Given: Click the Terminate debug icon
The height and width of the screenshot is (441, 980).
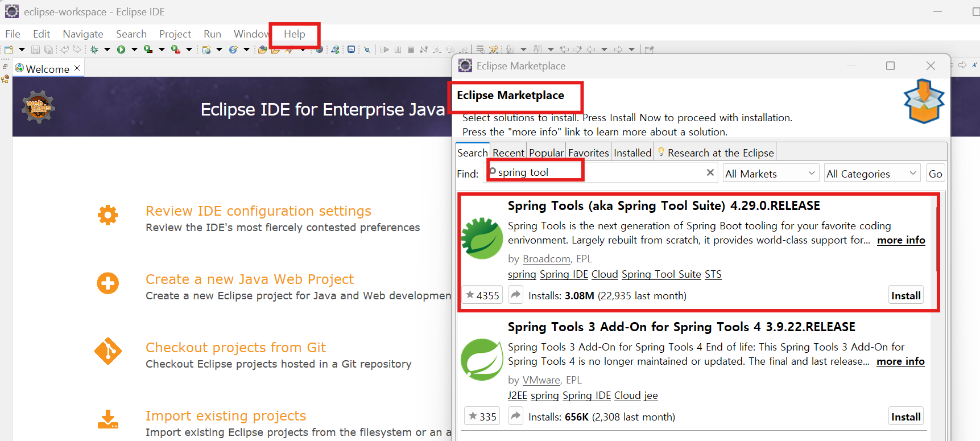Looking at the screenshot, I should point(411,50).
